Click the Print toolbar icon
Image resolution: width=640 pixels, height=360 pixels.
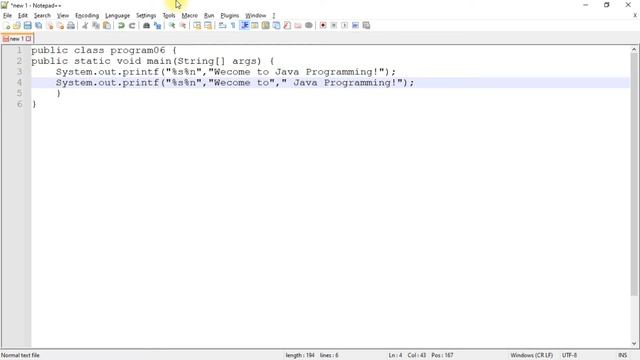click(71, 26)
